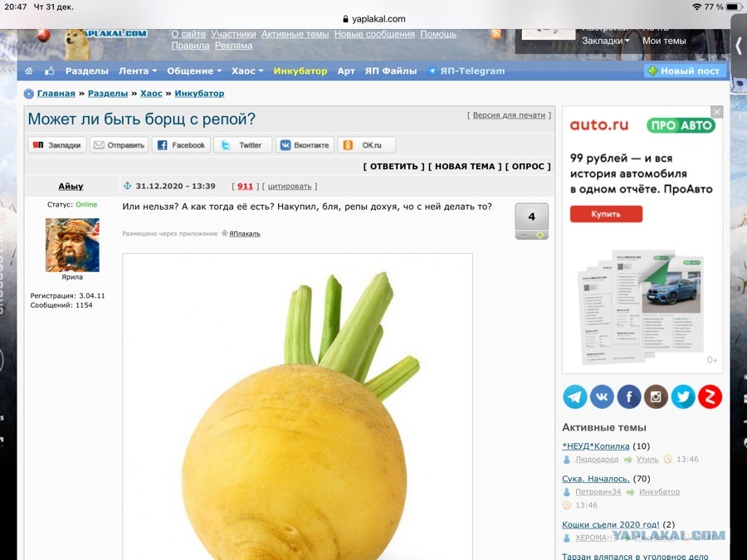
Task: Open the Арт navigation item
Action: 346,71
